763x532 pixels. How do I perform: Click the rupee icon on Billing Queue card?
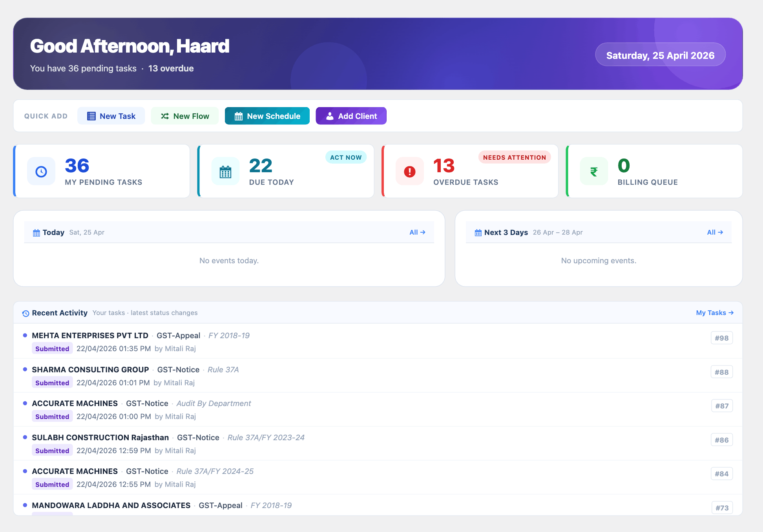point(594,171)
